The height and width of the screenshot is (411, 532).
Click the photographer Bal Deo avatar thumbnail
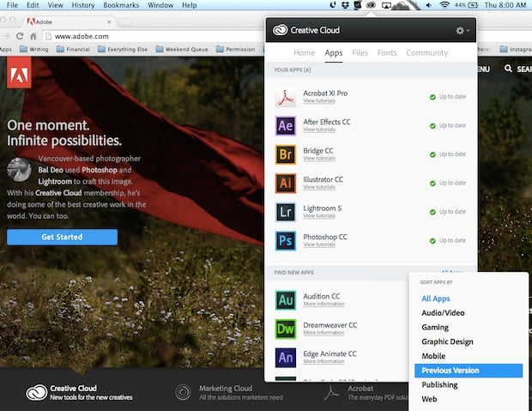click(19, 169)
